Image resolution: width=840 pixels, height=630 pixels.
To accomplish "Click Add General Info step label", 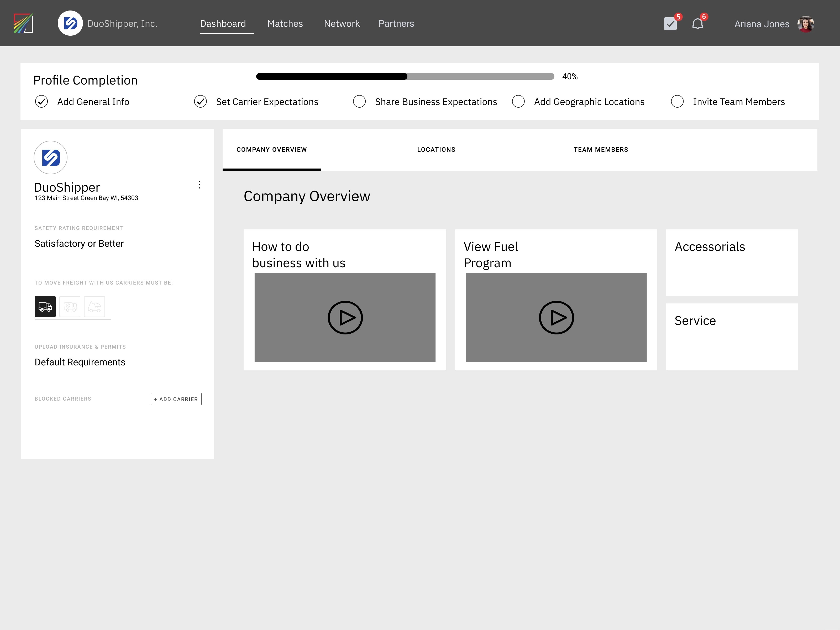I will (x=93, y=102).
